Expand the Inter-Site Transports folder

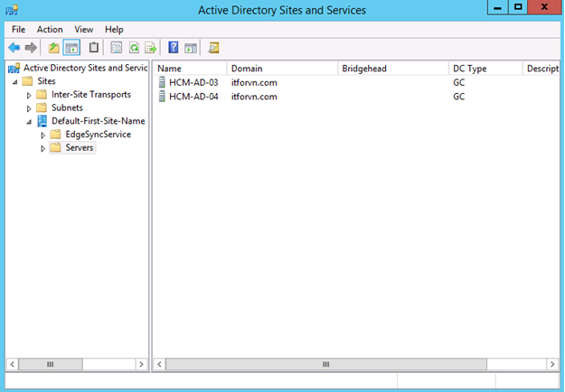(x=30, y=95)
